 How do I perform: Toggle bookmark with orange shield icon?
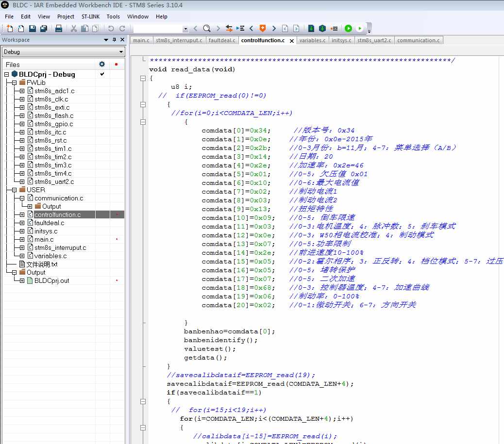tap(263, 29)
